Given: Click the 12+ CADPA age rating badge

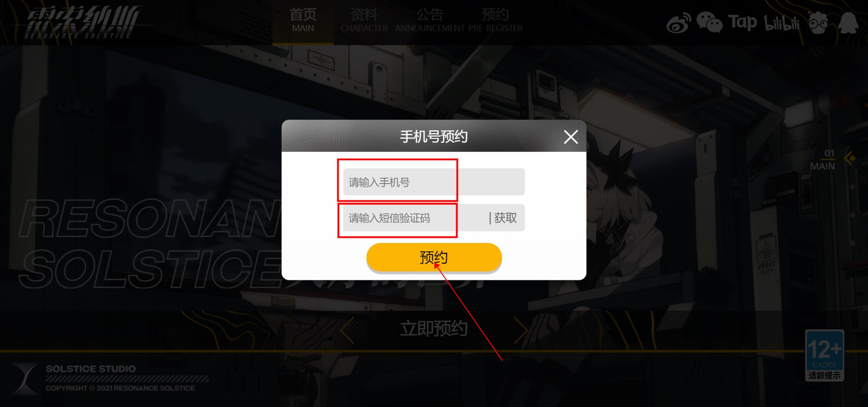Looking at the screenshot, I should [x=824, y=355].
